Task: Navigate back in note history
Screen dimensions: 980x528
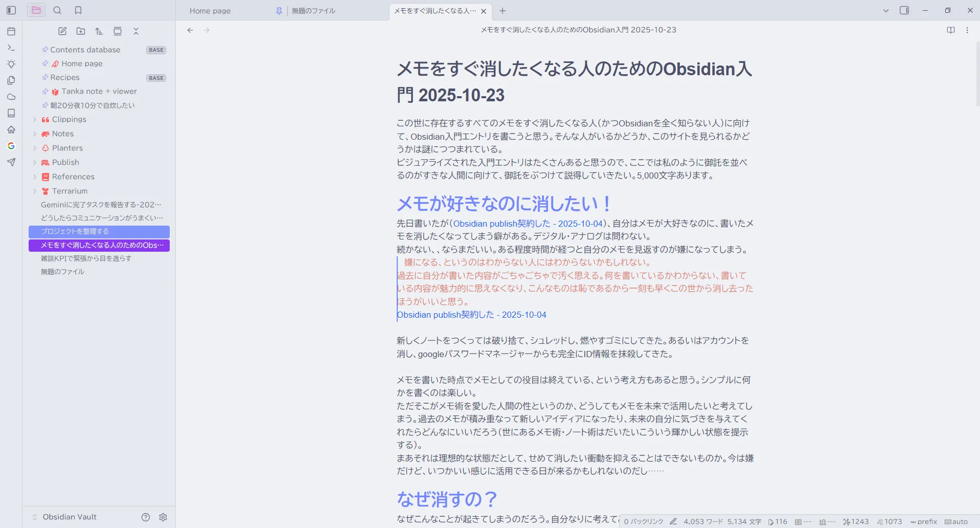Action: click(x=190, y=30)
